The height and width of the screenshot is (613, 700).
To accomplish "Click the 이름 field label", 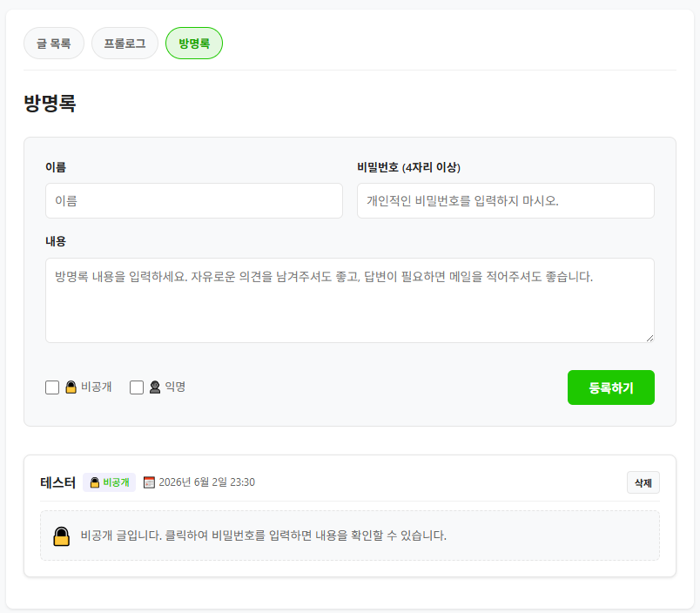I will tap(56, 167).
